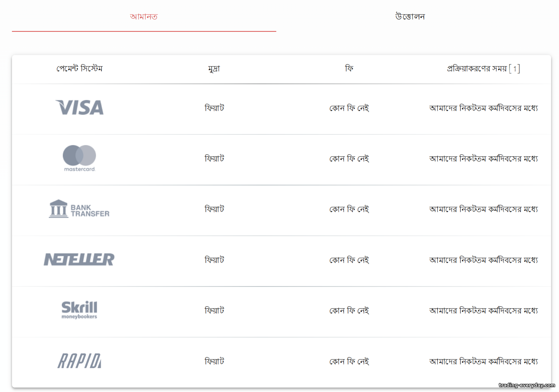
Task: Click কোন ফি নেই in the VISA row
Action: pyautogui.click(x=349, y=108)
